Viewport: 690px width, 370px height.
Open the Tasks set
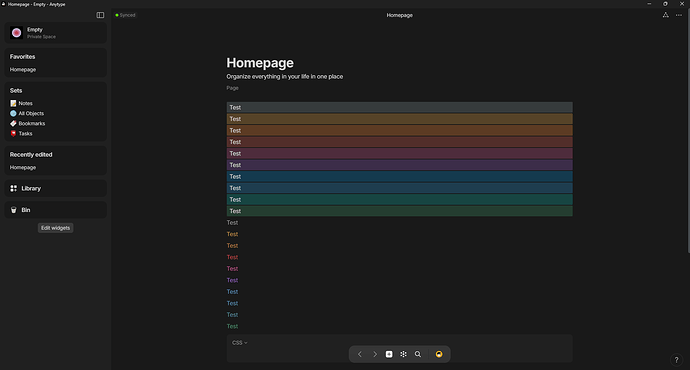pyautogui.click(x=26, y=134)
